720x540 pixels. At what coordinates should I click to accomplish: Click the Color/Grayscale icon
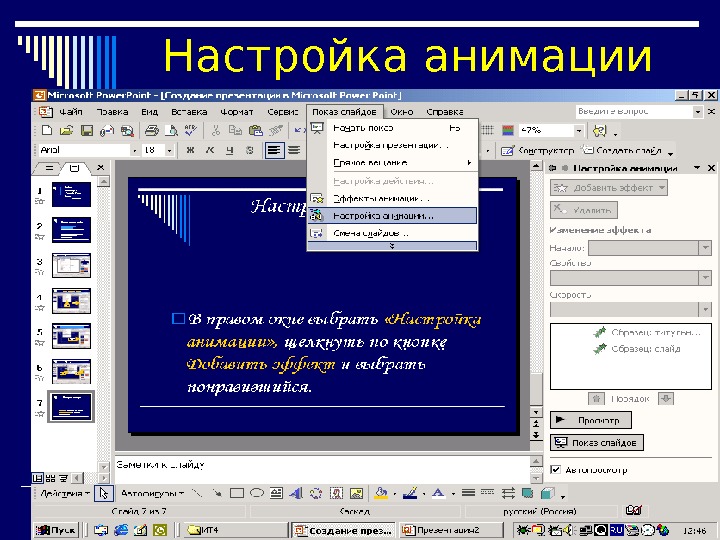click(x=507, y=130)
